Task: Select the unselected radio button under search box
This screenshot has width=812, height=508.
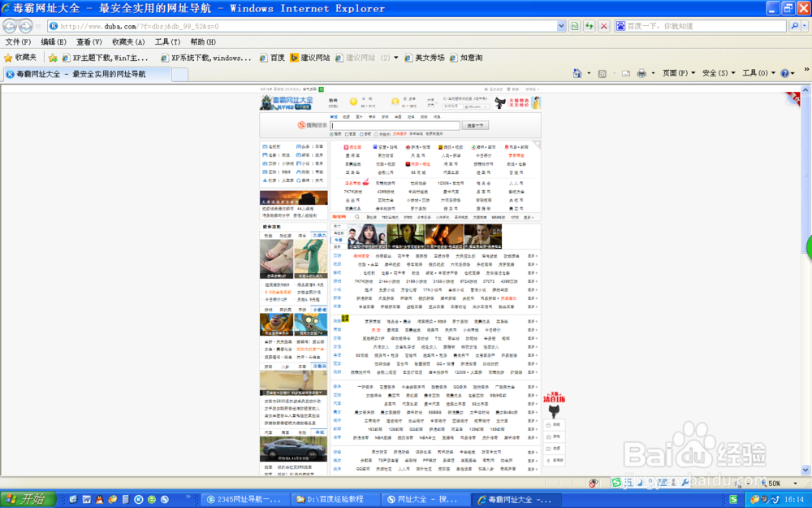Action: (377, 134)
